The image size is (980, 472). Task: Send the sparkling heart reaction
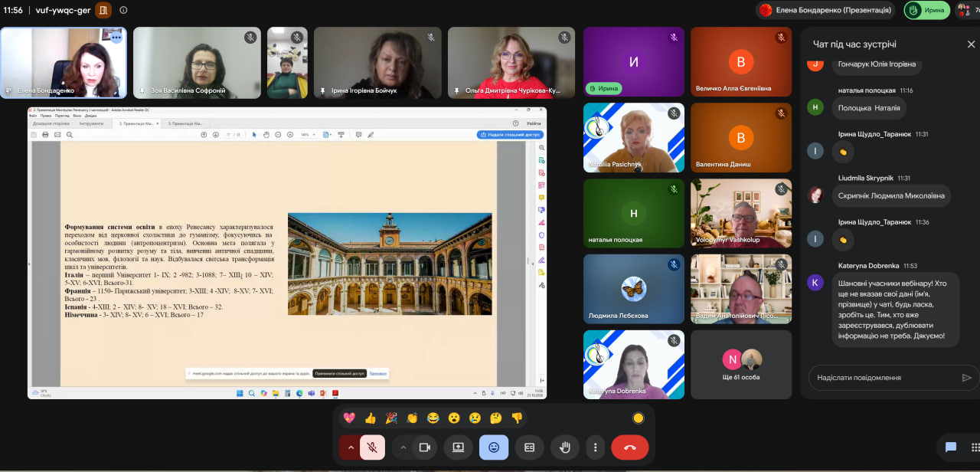349,418
